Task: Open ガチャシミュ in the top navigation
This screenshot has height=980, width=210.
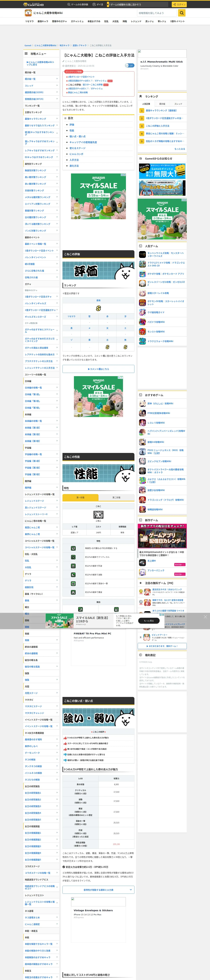Action: point(77,21)
